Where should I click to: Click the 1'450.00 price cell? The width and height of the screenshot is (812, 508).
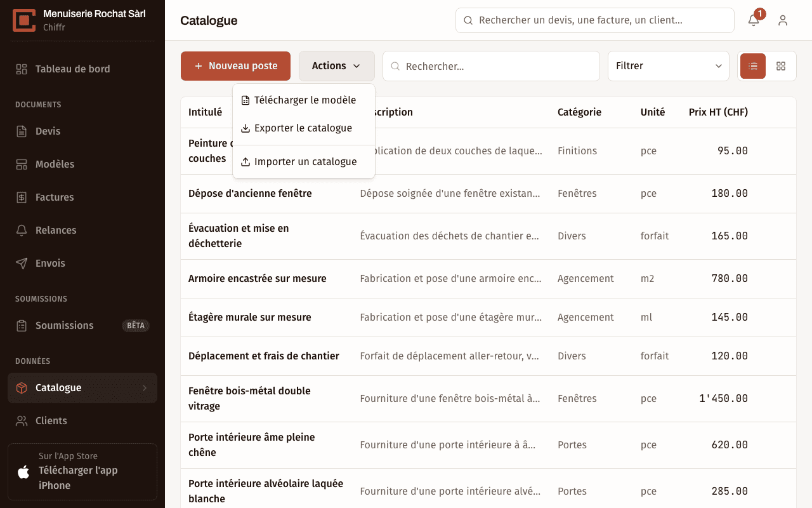[x=723, y=399]
